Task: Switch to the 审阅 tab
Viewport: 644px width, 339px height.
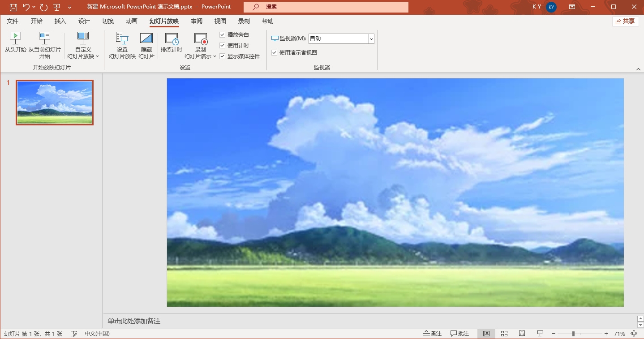Action: coord(197,21)
